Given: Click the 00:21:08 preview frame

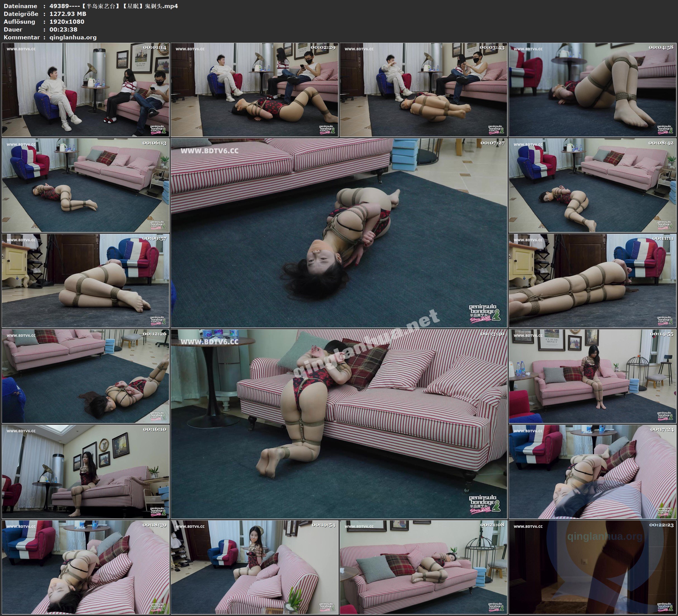Looking at the screenshot, I should pos(424,567).
